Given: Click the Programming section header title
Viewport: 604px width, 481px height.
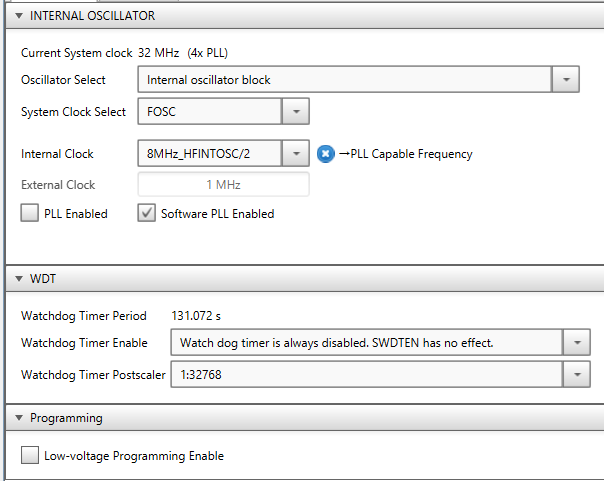Looking at the screenshot, I should (66, 418).
